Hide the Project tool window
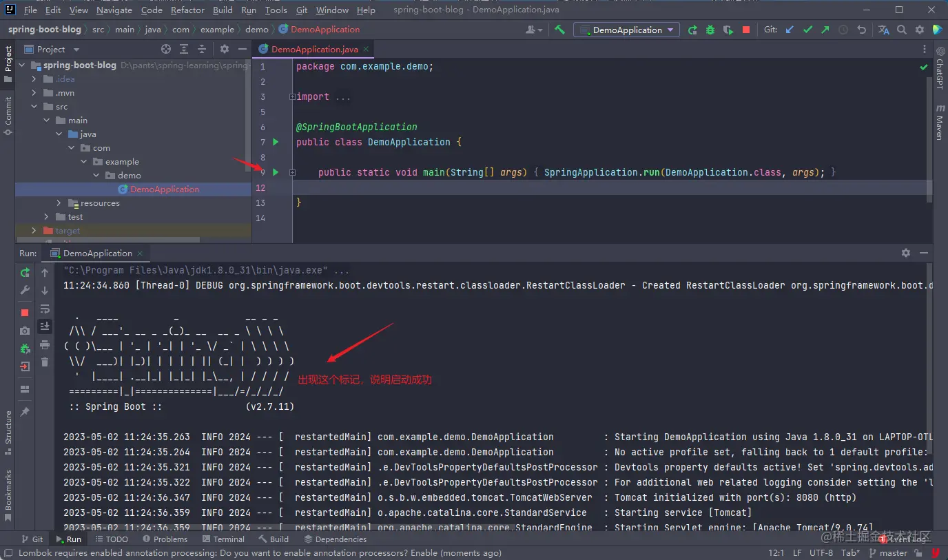 (242, 49)
